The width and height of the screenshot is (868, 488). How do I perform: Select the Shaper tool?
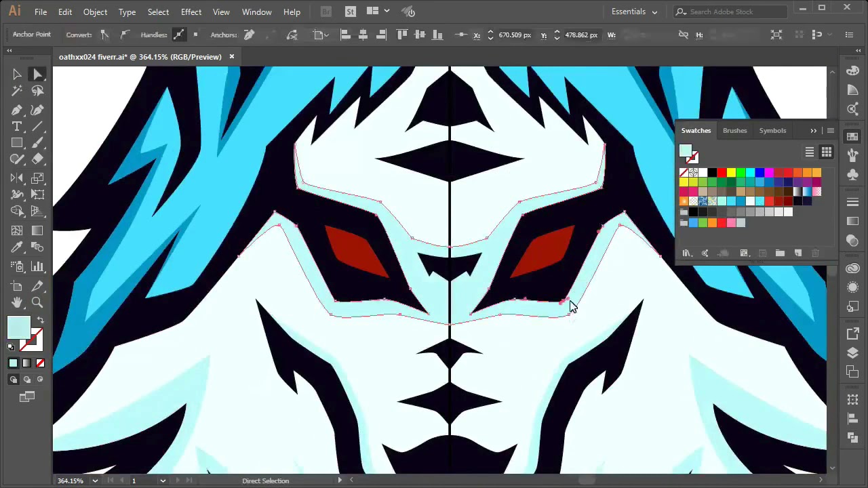pyautogui.click(x=17, y=159)
